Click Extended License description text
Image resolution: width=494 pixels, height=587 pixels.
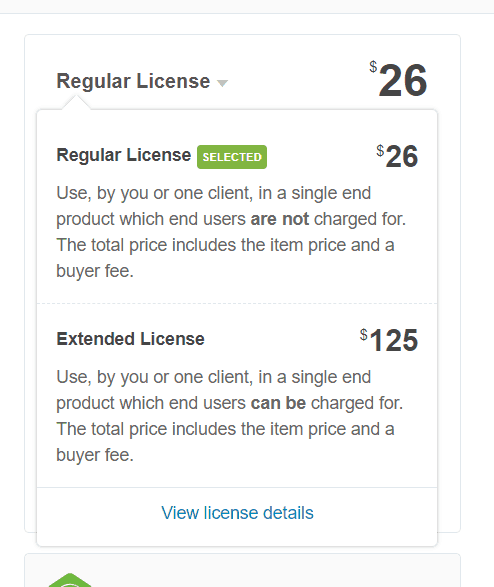pyautogui.click(x=230, y=416)
